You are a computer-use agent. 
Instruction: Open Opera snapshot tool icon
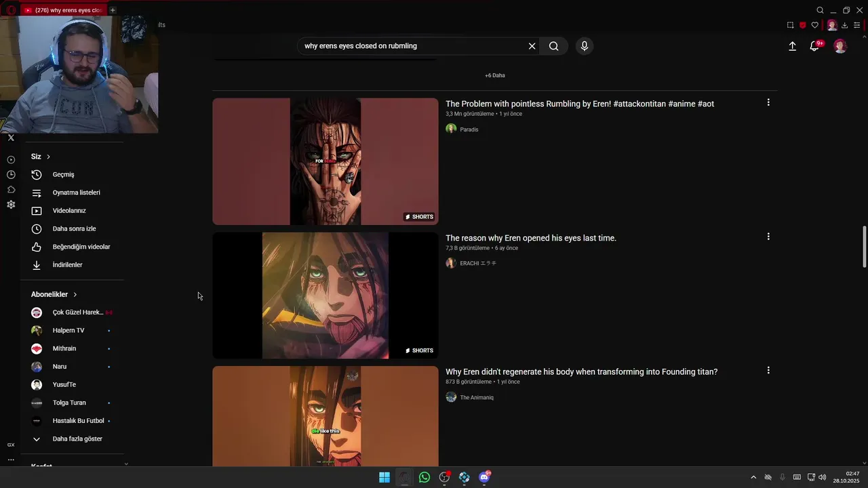[790, 25]
